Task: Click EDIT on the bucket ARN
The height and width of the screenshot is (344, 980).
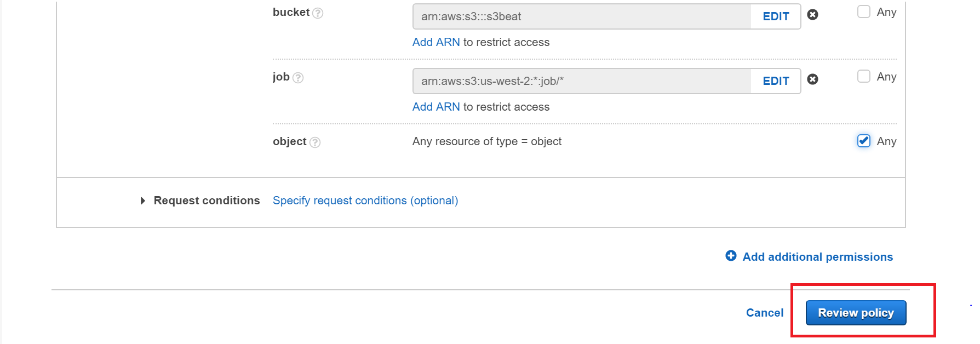Action: 776,16
